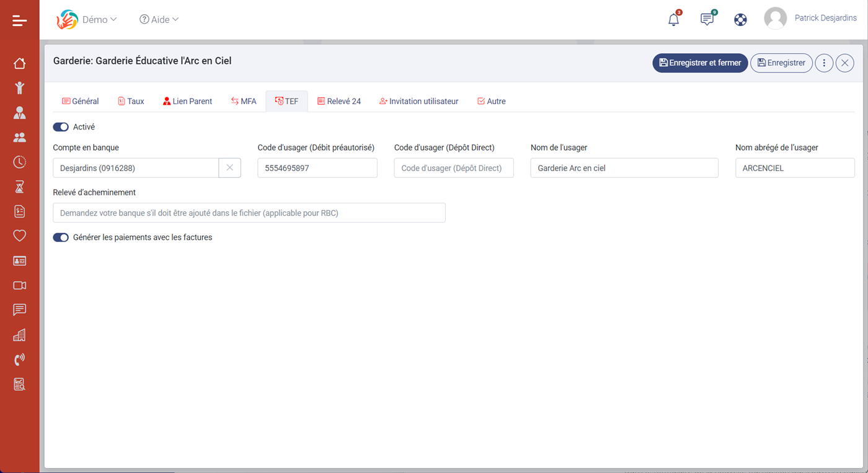868x473 pixels.
Task: Click the Garderie Éducative l'Arc en Ciel title
Action: point(143,61)
